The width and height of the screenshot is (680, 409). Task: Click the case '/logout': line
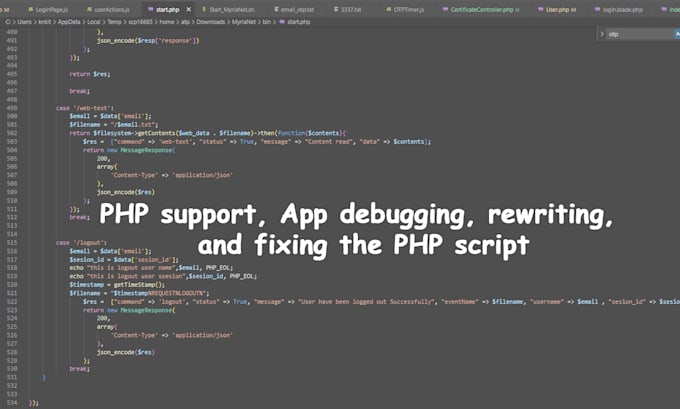[81, 242]
